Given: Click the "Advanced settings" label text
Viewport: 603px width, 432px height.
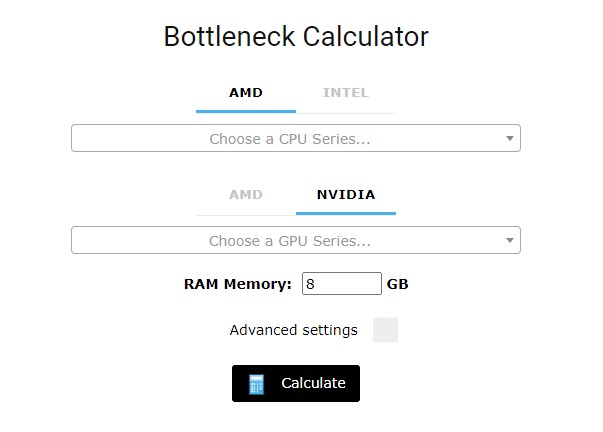Looking at the screenshot, I should [x=293, y=330].
